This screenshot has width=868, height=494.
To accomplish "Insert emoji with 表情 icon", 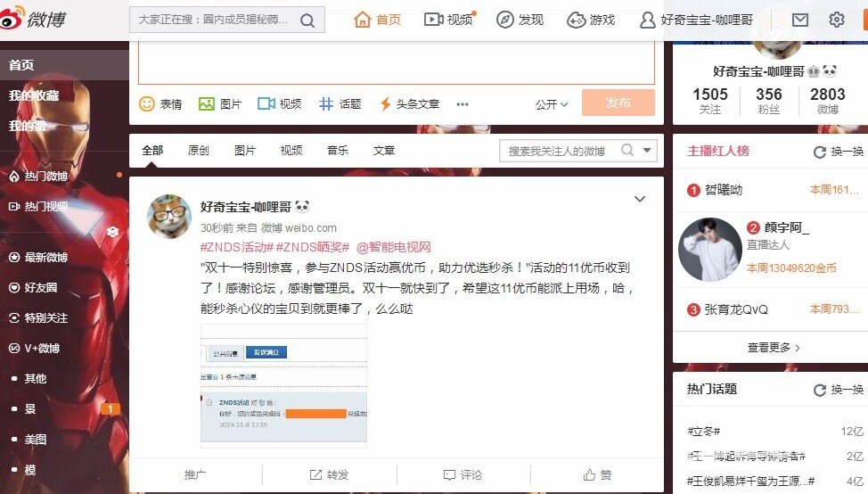I will [147, 103].
